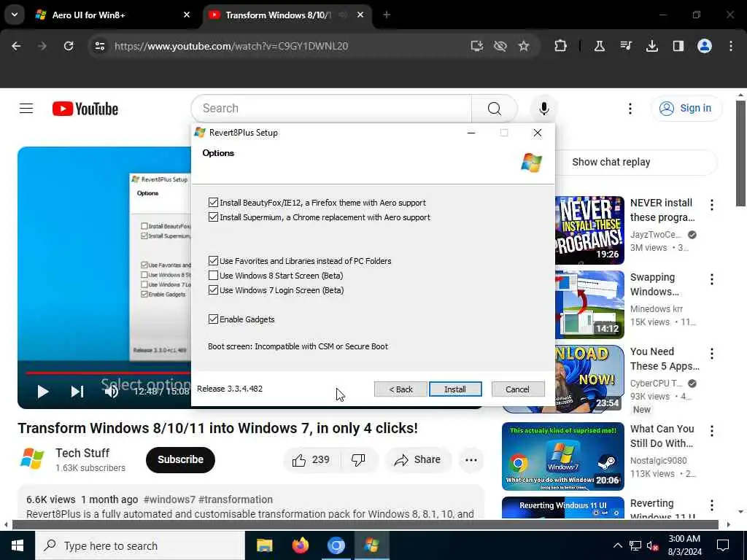Open options for You Need These 5 Apps video
The height and width of the screenshot is (560, 747).
(712, 354)
